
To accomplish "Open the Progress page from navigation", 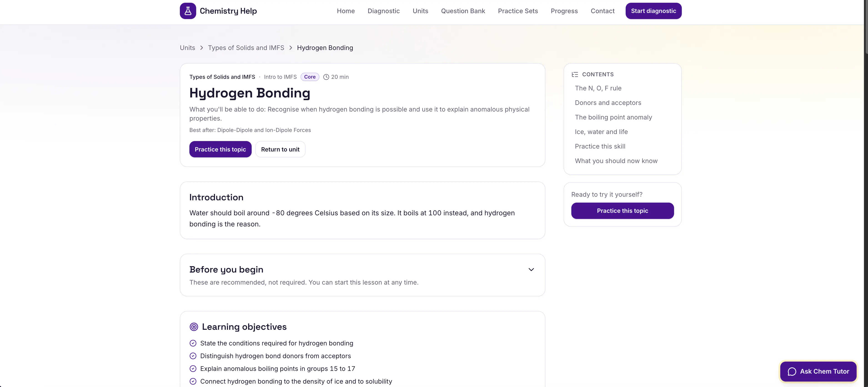I will click(x=564, y=11).
